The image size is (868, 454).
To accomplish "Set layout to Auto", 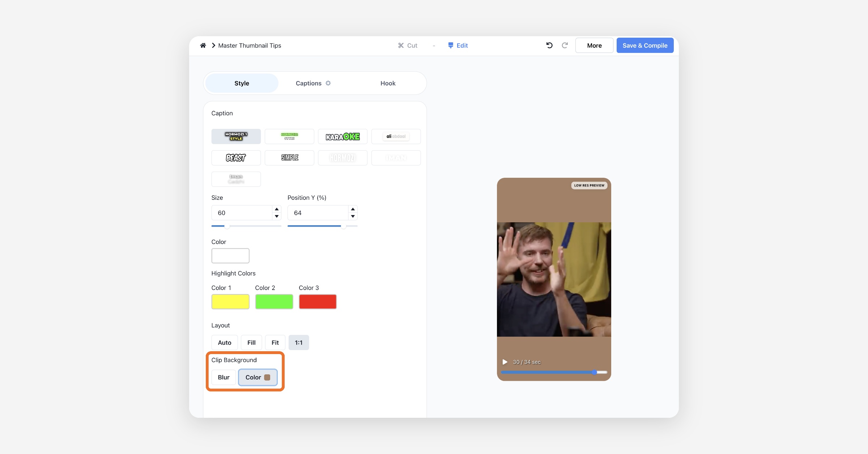I will (224, 342).
